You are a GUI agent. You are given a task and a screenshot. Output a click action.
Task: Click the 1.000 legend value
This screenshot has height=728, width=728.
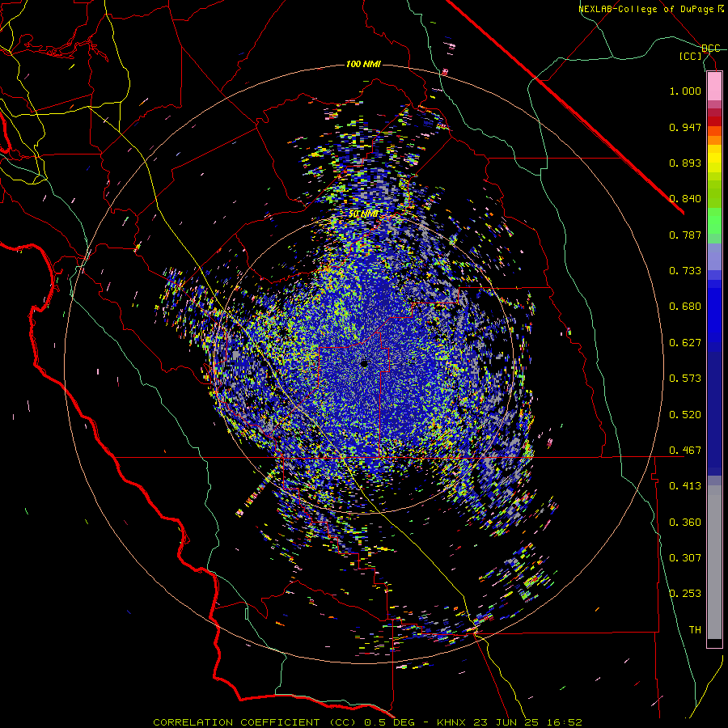pos(685,91)
